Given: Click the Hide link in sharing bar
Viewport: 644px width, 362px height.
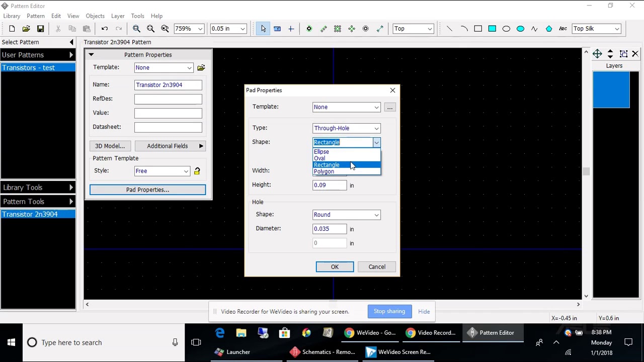Looking at the screenshot, I should pos(424,311).
